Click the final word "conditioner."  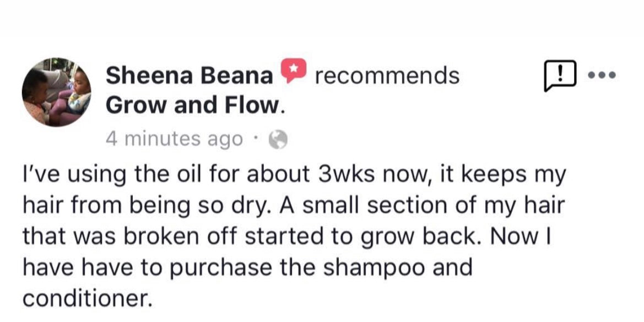(86, 298)
